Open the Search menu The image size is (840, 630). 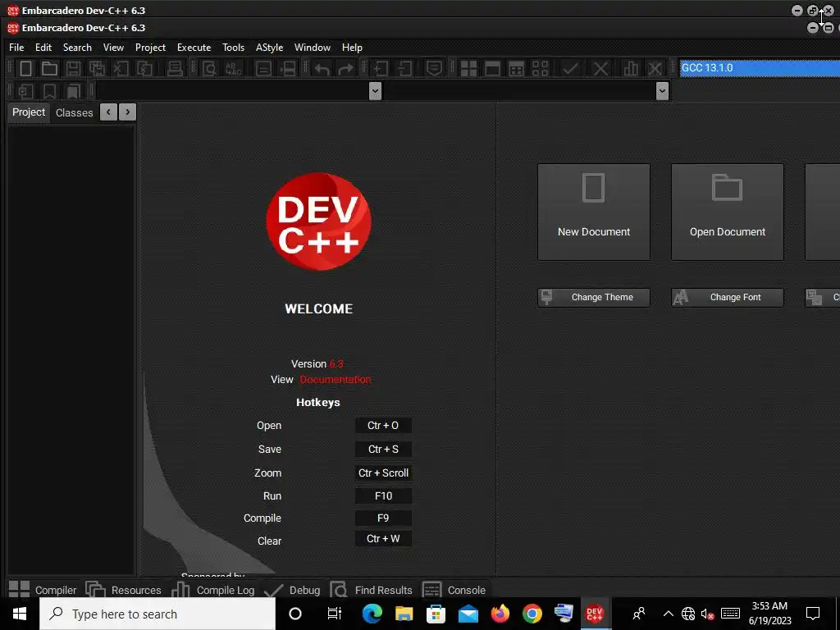(77, 47)
